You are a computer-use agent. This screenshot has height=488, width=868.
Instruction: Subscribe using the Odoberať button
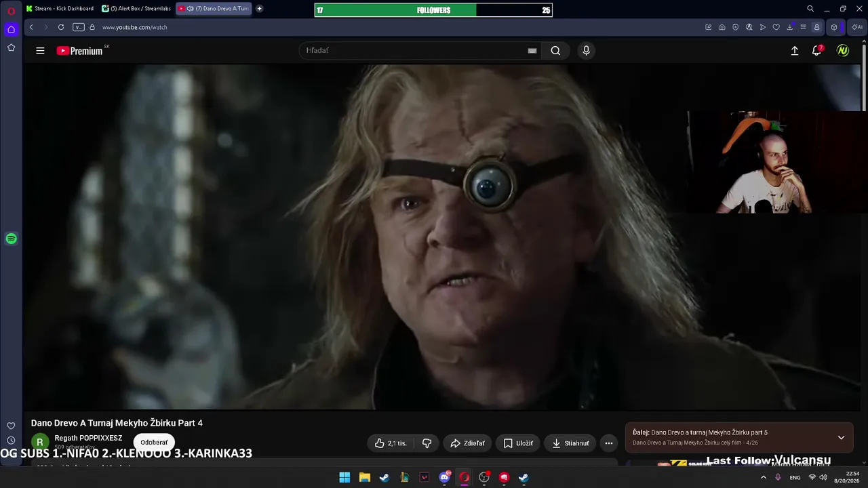(154, 443)
